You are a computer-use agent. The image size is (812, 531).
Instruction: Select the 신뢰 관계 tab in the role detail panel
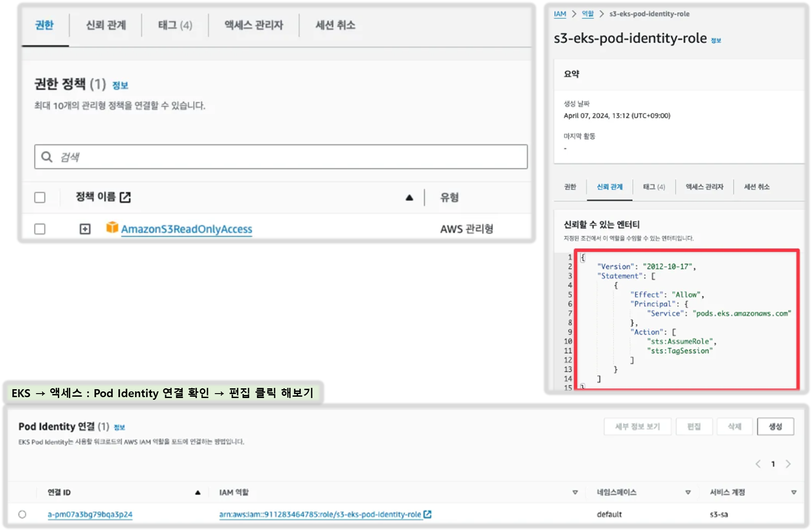tap(610, 187)
